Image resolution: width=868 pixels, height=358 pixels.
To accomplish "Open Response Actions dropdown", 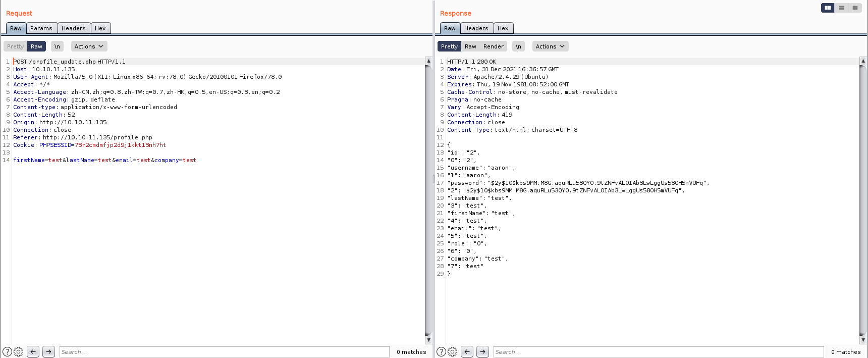I will pyautogui.click(x=550, y=46).
